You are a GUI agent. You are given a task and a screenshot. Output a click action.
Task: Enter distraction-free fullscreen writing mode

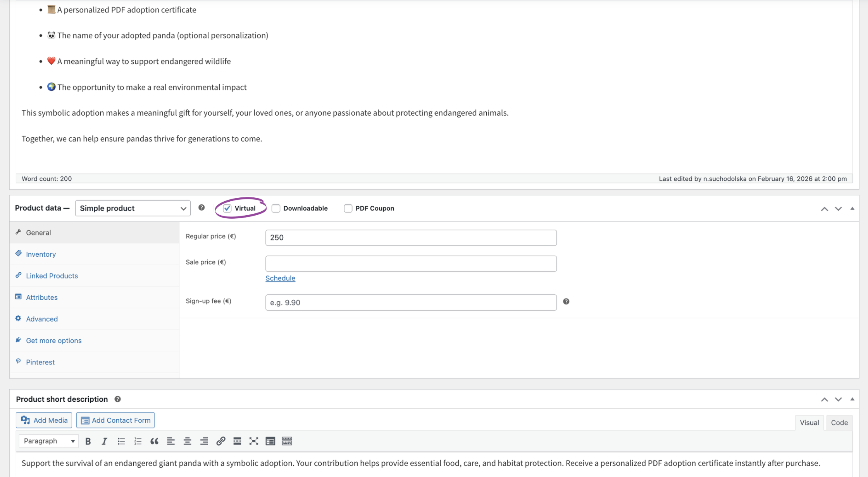tap(253, 441)
